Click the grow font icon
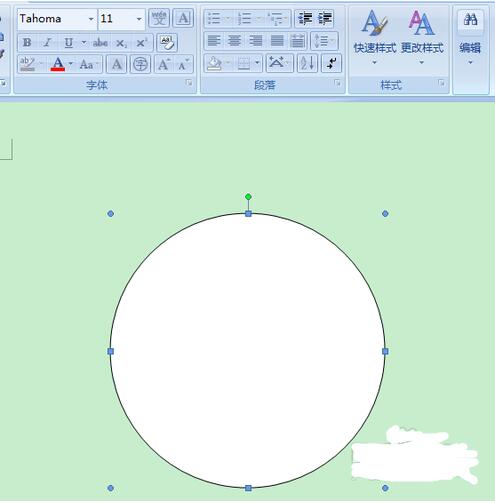Screen dimensions: 495x503 164,64
